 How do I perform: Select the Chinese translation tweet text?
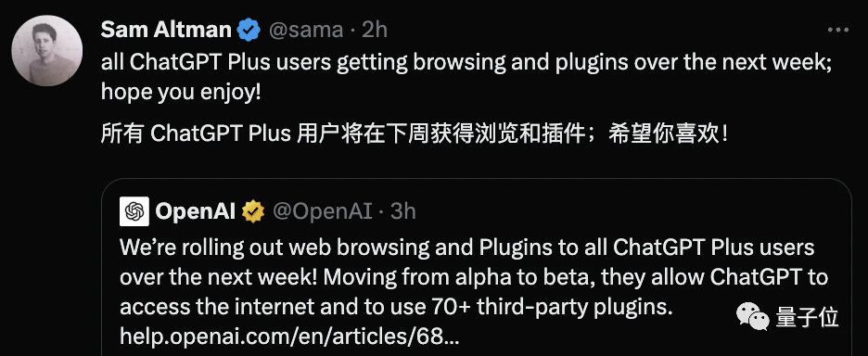(415, 134)
